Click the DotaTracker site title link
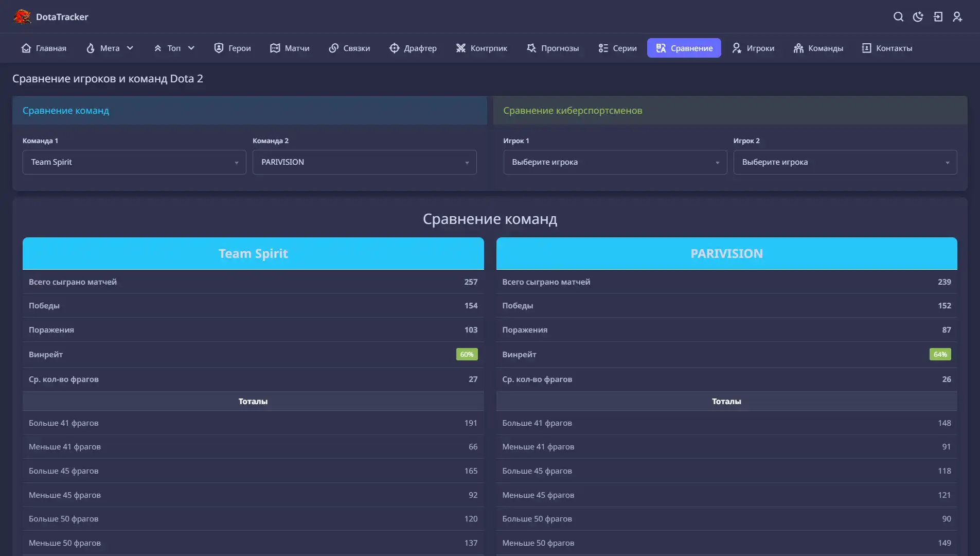 (62, 17)
